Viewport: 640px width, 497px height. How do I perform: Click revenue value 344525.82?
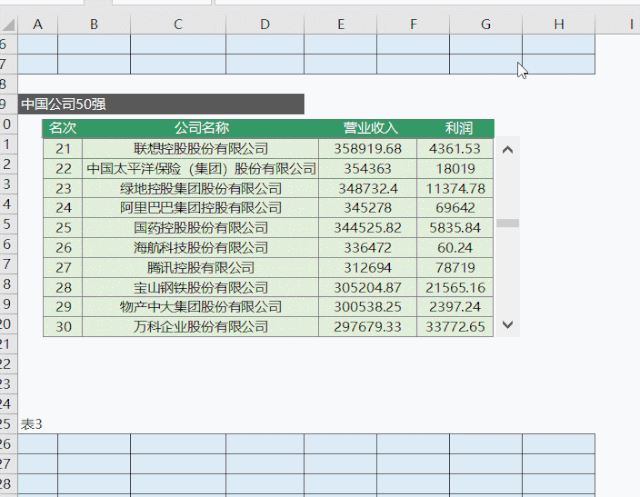(x=368, y=228)
